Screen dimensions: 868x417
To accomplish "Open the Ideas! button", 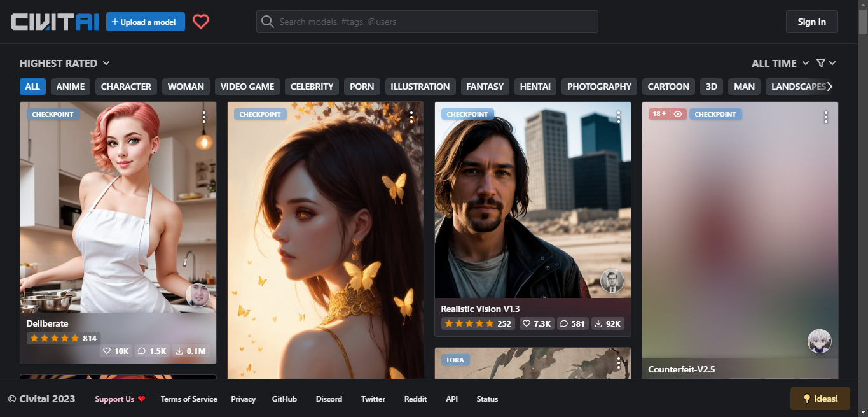I will pyautogui.click(x=820, y=399).
